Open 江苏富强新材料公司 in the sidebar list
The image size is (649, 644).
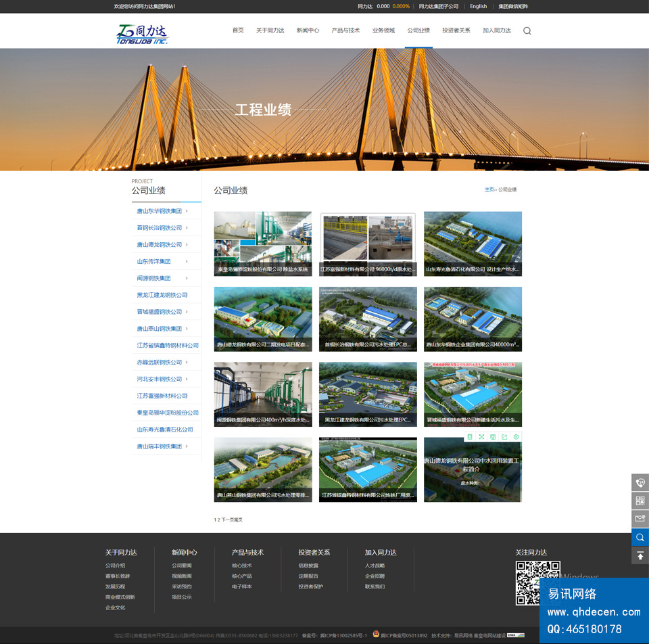[162, 396]
